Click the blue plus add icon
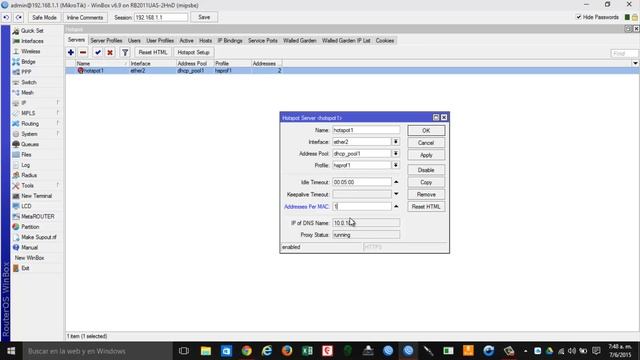This screenshot has height=360, width=640. click(71, 52)
